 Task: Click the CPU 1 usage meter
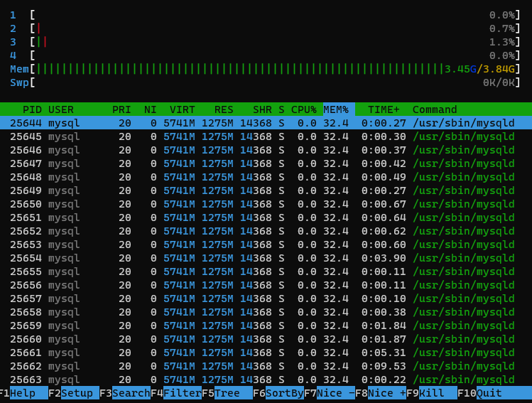coord(265,15)
